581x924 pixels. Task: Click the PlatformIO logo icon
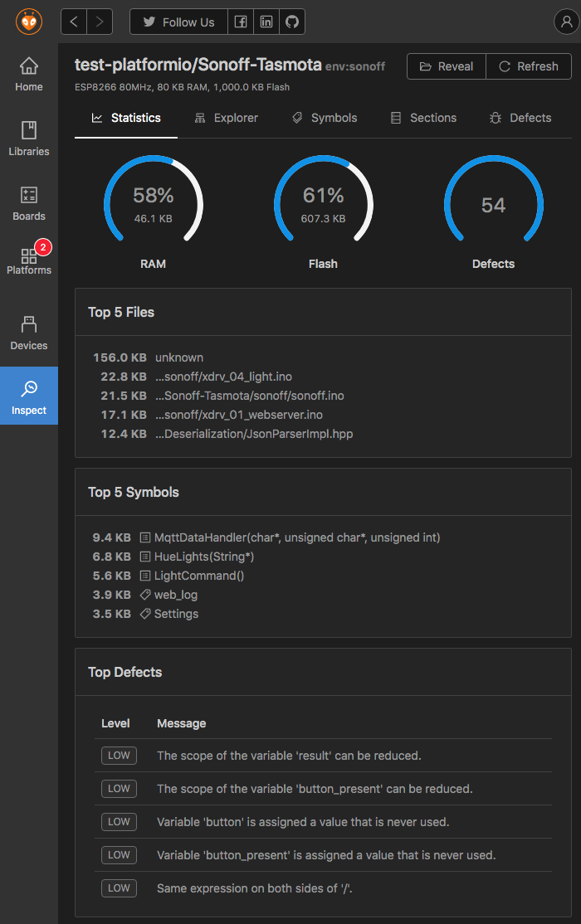29,22
